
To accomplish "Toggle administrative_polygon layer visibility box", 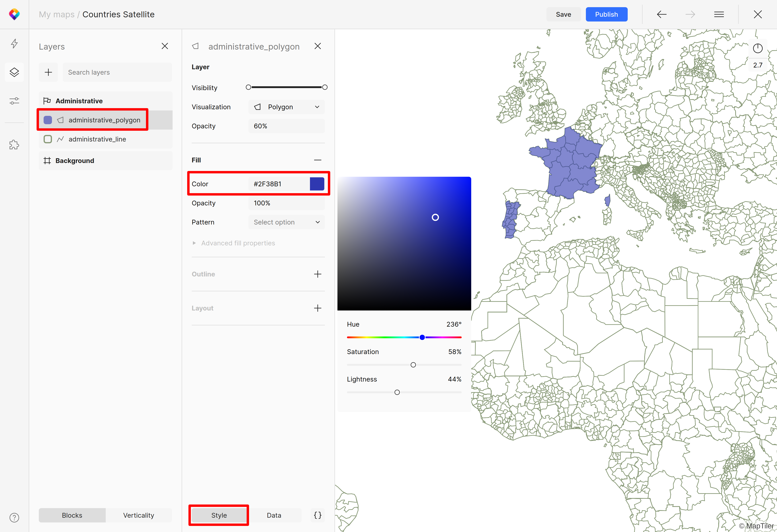I will point(48,120).
